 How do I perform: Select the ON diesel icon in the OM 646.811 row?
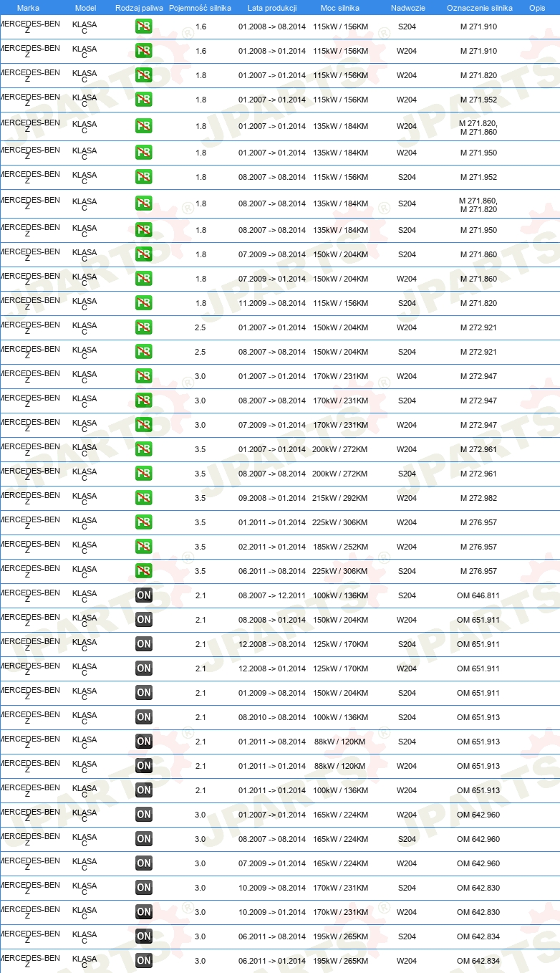click(x=144, y=595)
